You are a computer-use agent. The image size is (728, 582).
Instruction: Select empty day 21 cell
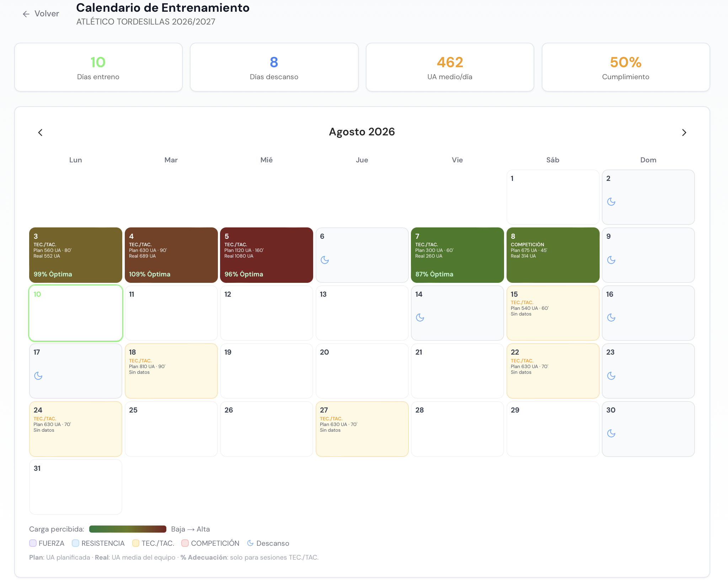point(457,371)
